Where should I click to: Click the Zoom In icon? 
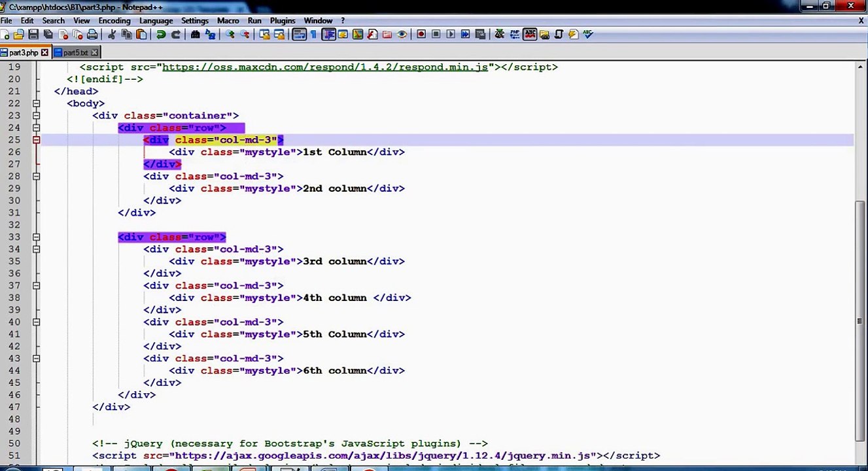(x=230, y=34)
